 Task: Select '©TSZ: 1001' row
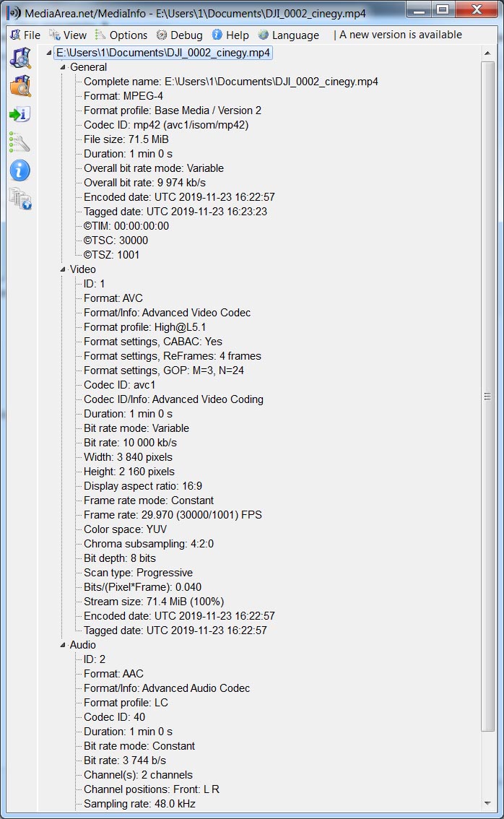click(x=112, y=255)
